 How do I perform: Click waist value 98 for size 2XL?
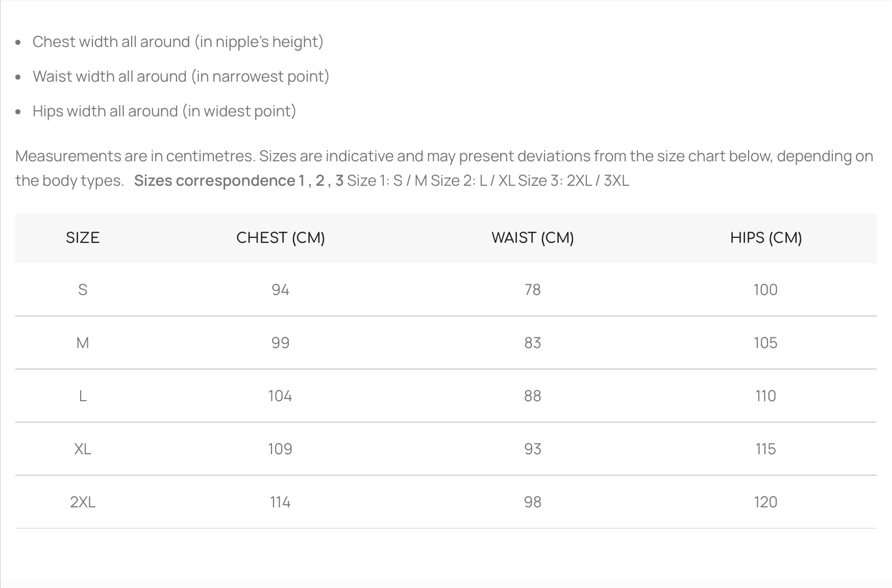pos(533,502)
